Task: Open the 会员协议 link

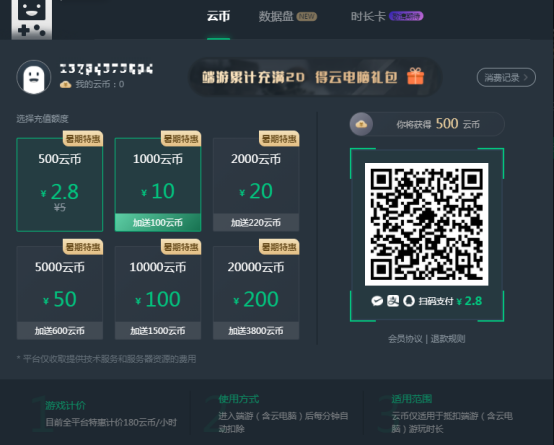Action: coord(405,339)
